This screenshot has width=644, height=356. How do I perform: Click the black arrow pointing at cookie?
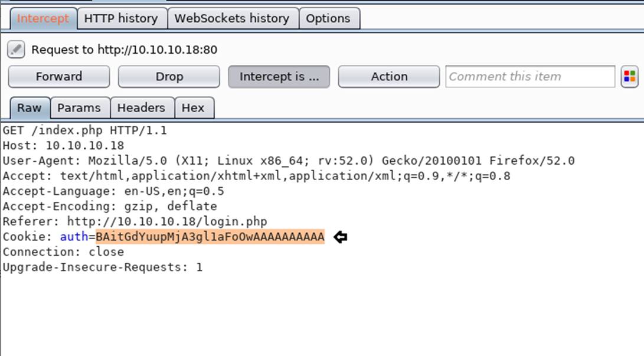tap(340, 237)
